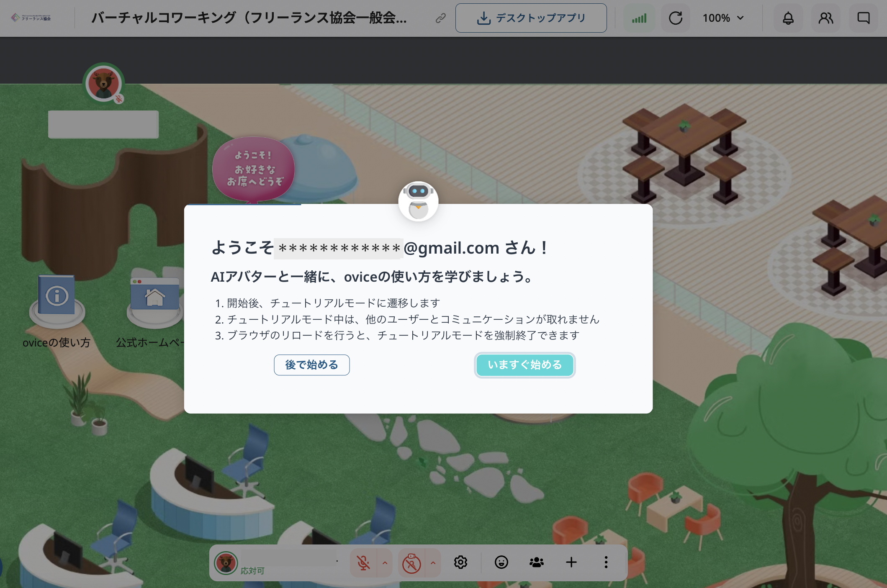Click the AI robot avatar icon
This screenshot has width=887, height=588.
pyautogui.click(x=418, y=201)
